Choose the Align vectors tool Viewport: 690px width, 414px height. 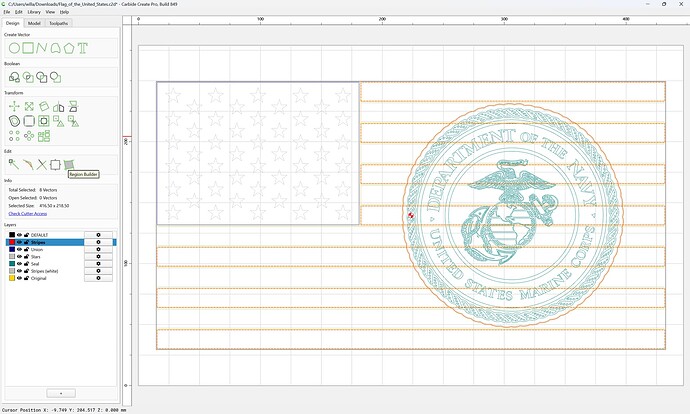tap(73, 106)
